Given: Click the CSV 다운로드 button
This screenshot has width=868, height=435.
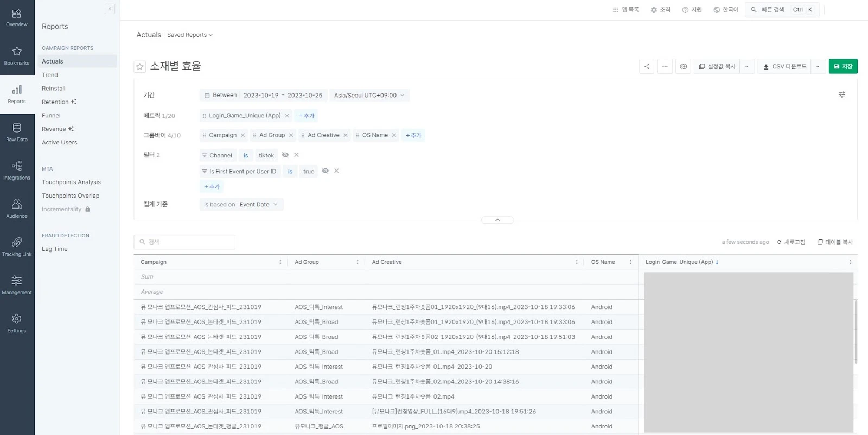Looking at the screenshot, I should [784, 66].
